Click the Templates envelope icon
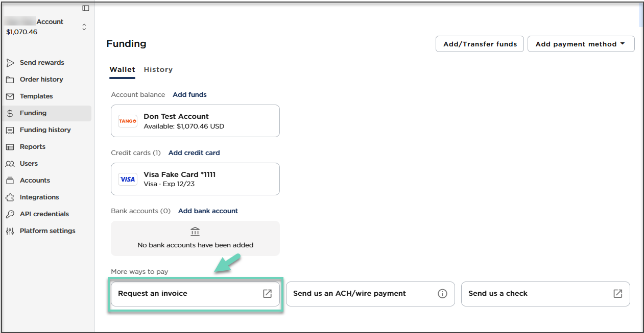The image size is (644, 333). point(10,96)
